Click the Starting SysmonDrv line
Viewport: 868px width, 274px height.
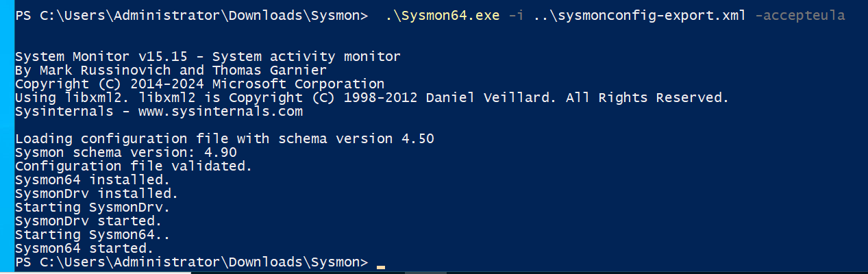92,207
